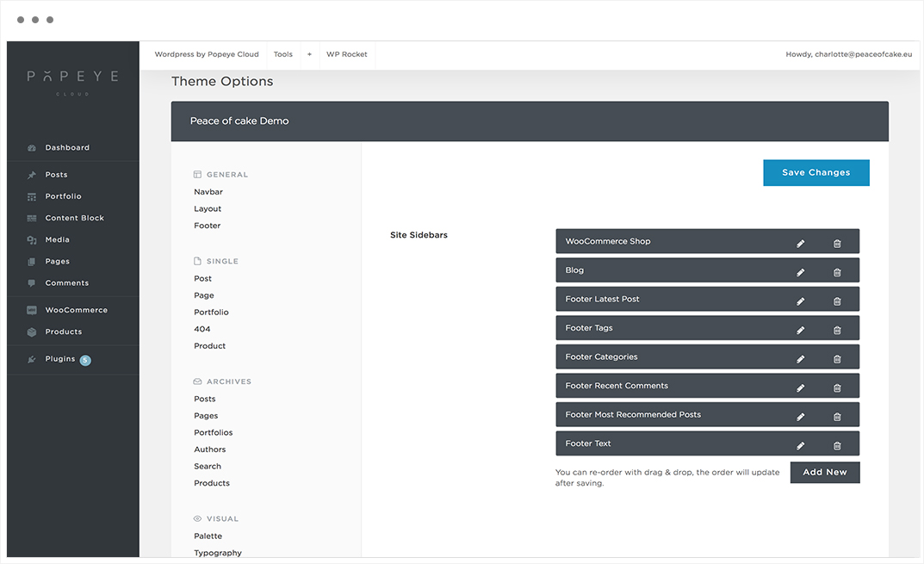Image resolution: width=924 pixels, height=564 pixels.
Task: Add New sidebar button
Action: [825, 472]
